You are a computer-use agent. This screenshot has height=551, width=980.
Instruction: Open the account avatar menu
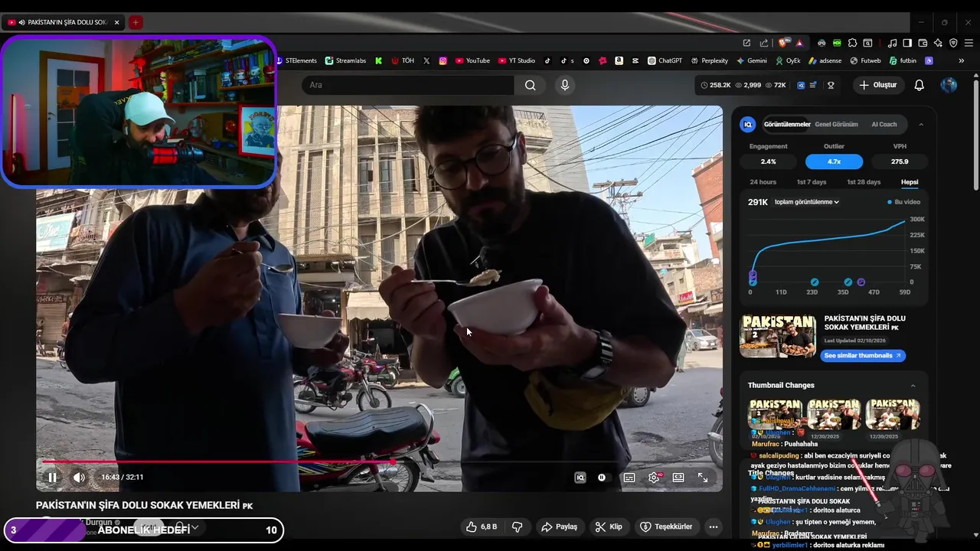point(949,85)
